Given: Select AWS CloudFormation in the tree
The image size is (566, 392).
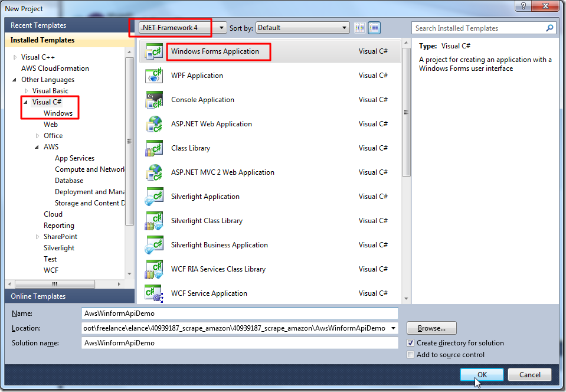Looking at the screenshot, I should point(55,68).
